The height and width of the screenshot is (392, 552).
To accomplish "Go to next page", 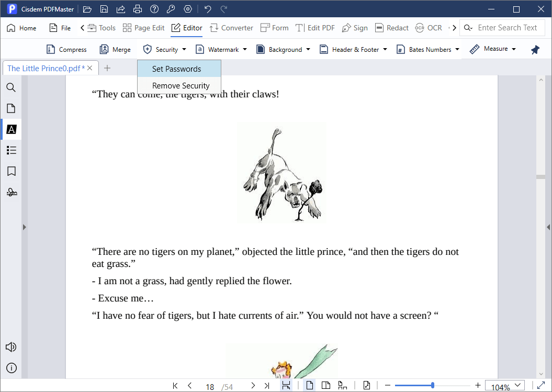I will tap(253, 386).
